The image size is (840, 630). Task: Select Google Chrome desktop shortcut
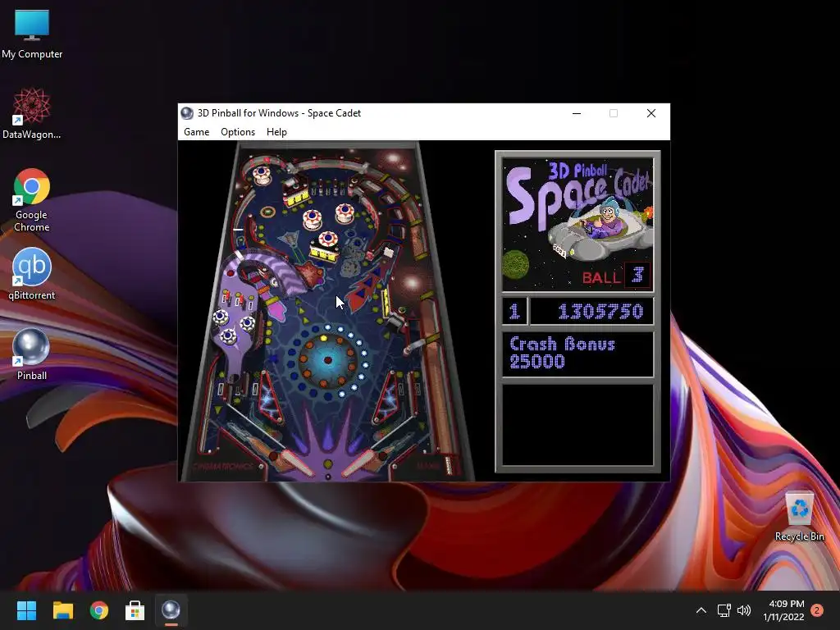click(32, 200)
